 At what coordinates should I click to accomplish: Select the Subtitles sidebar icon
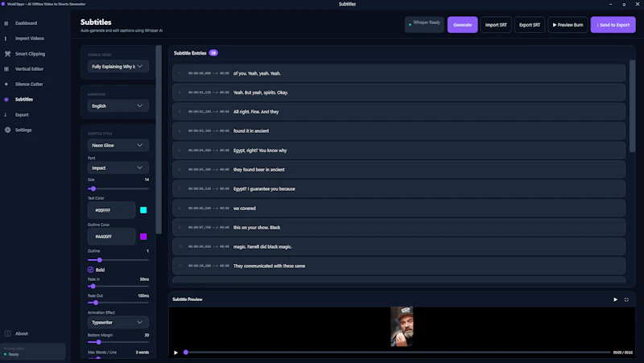point(6,99)
